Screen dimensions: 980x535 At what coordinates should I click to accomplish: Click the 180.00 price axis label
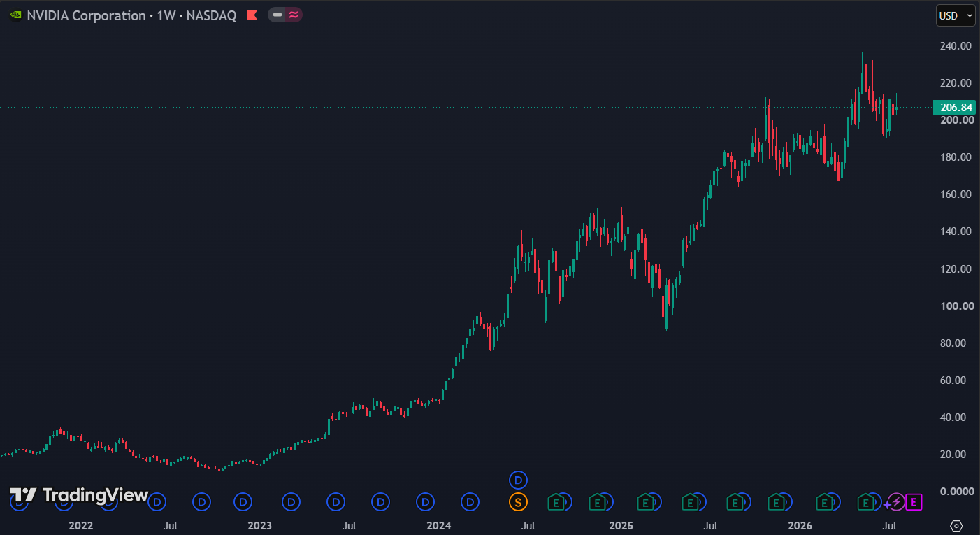[x=956, y=157]
